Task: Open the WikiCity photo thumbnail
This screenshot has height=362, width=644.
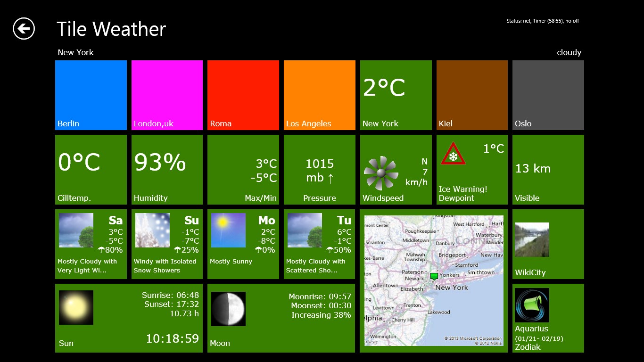Action: pos(532,239)
